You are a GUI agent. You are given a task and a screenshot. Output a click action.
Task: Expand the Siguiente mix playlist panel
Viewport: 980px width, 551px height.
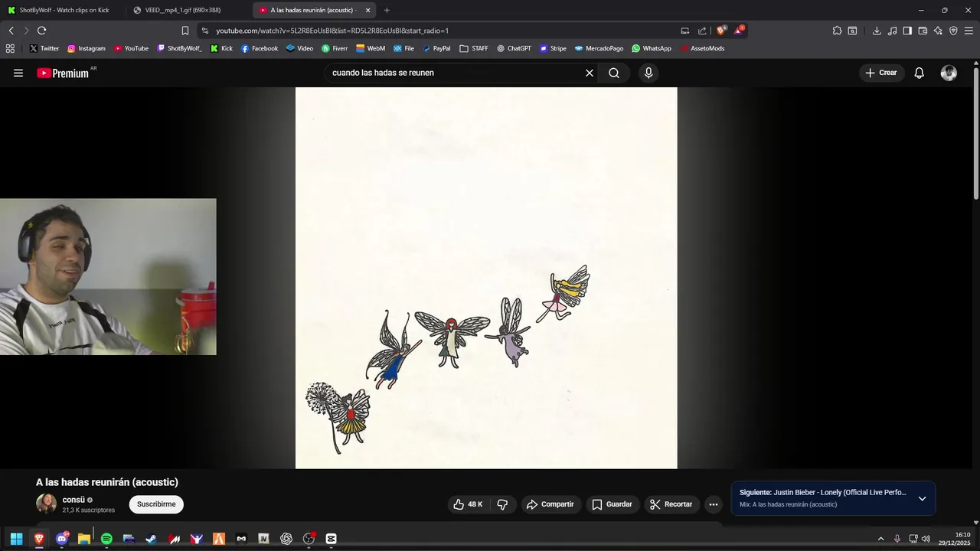click(x=922, y=498)
